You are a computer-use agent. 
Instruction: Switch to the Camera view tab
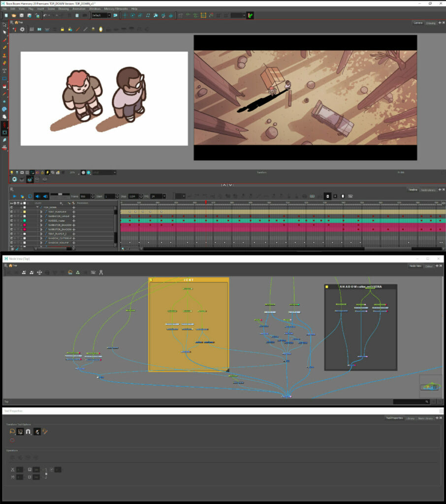(x=418, y=23)
